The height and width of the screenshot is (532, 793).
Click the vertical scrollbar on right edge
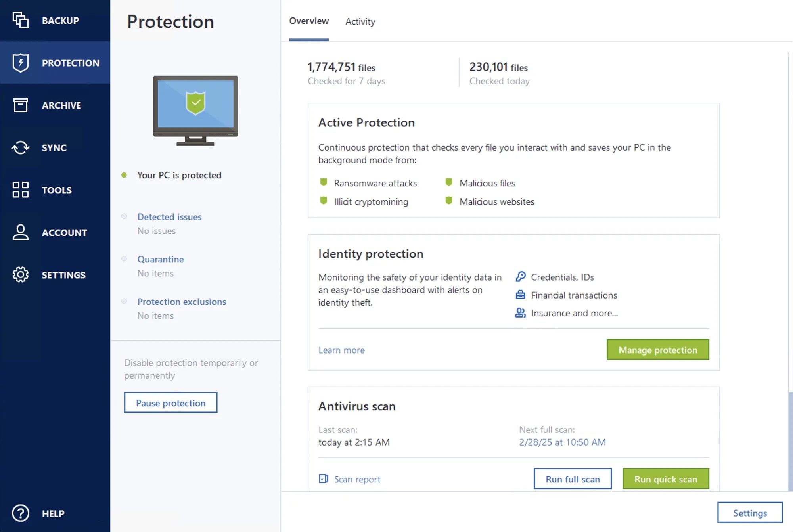coord(790,440)
